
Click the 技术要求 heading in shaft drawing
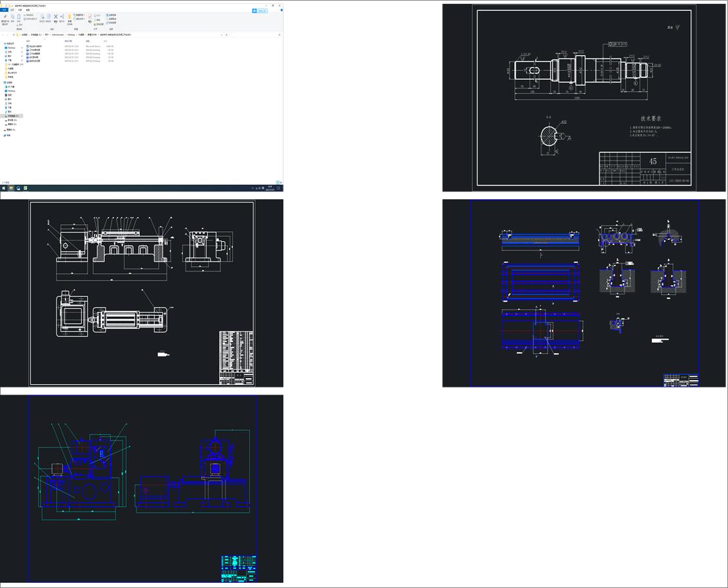click(651, 119)
